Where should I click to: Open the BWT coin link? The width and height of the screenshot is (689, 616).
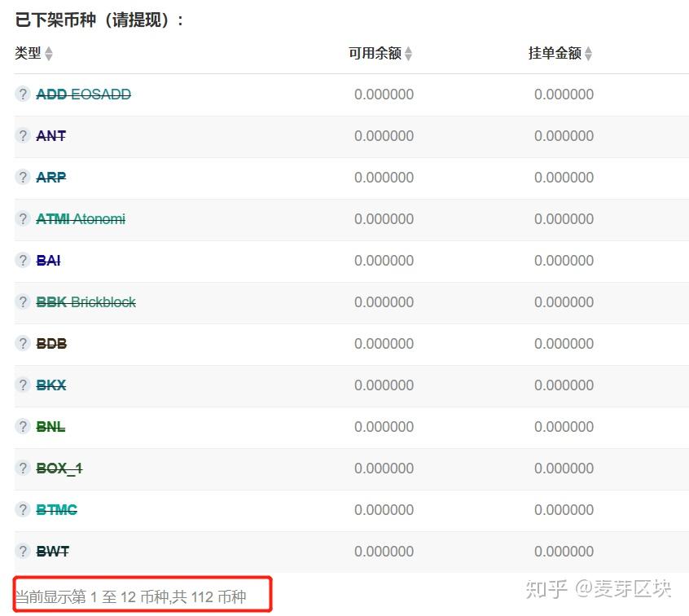point(52,552)
